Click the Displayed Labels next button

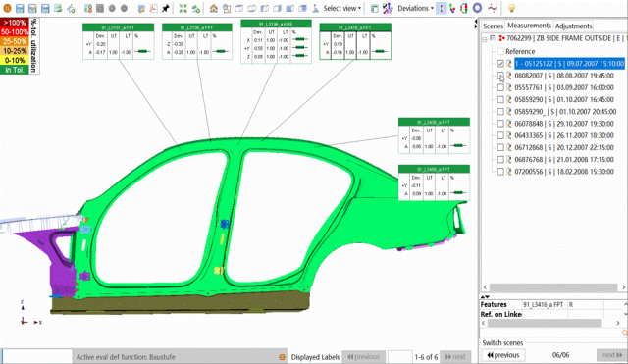[x=455, y=356]
